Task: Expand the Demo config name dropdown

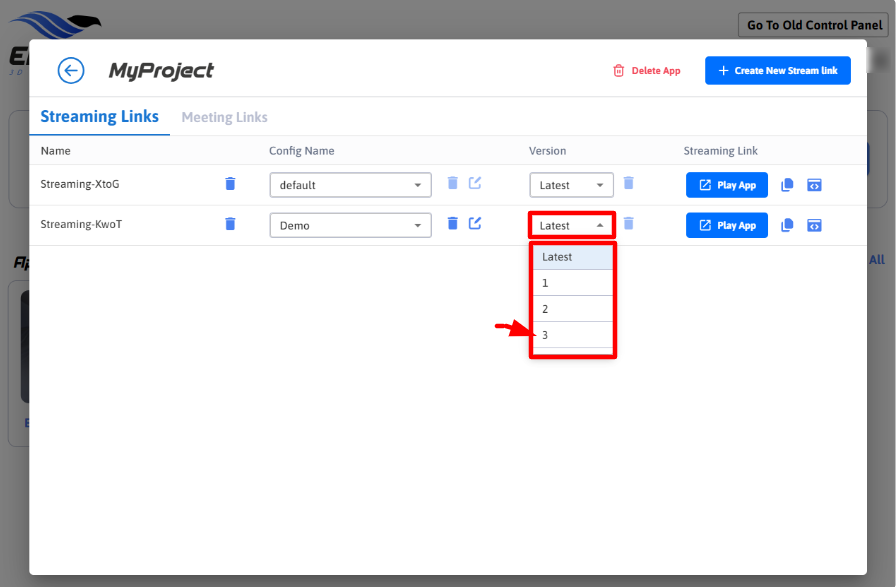Action: coord(350,225)
